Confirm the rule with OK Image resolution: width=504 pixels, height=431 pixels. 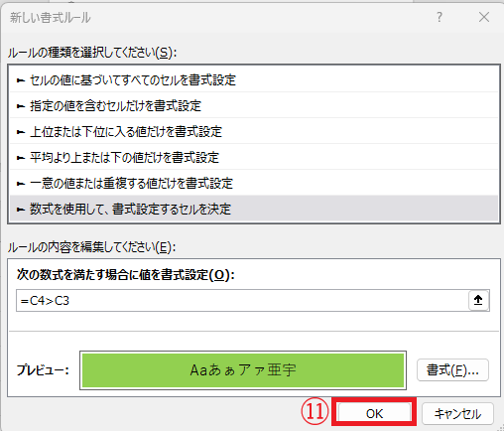click(x=374, y=413)
